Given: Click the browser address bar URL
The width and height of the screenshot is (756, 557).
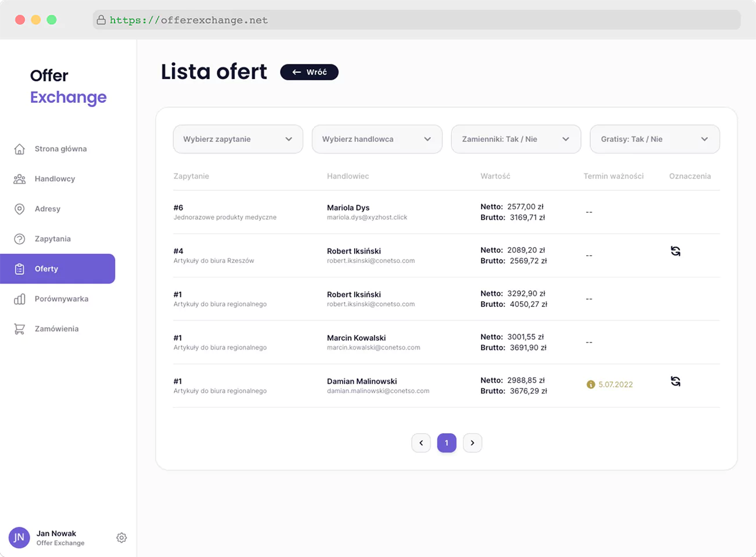Looking at the screenshot, I should click(189, 20).
